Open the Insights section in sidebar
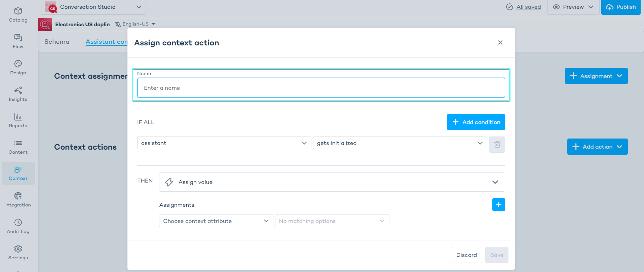Image resolution: width=644 pixels, height=272 pixels. pyautogui.click(x=18, y=94)
